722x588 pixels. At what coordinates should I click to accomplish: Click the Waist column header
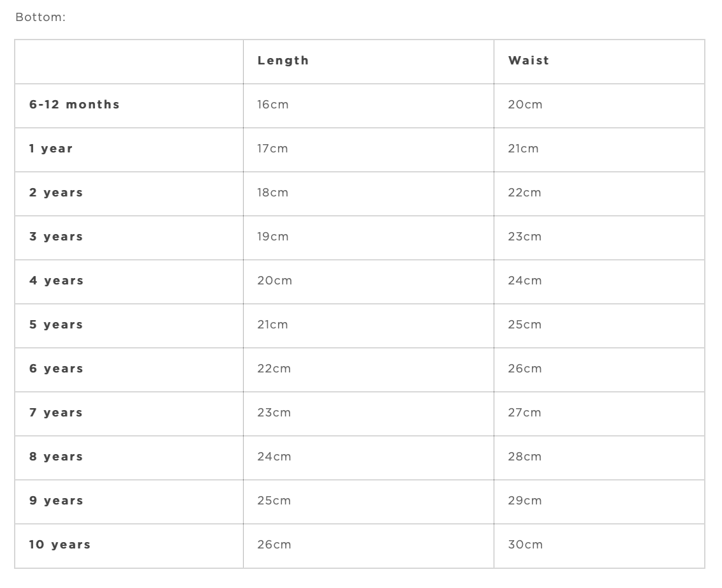pyautogui.click(x=529, y=61)
